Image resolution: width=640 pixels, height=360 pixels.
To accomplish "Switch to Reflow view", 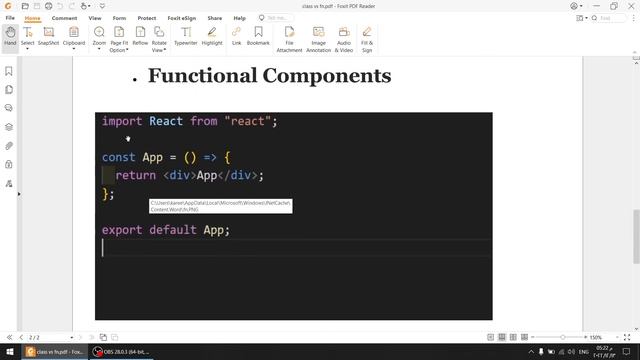I will pyautogui.click(x=140, y=36).
